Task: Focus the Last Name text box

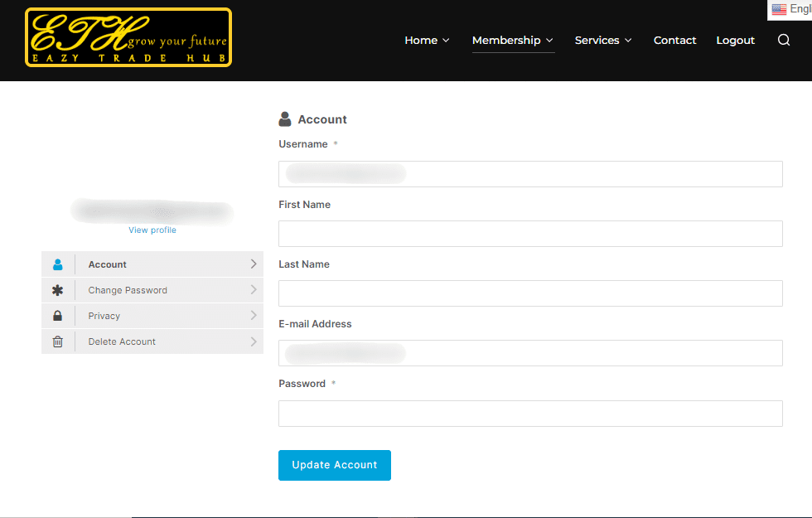Action: (x=530, y=293)
